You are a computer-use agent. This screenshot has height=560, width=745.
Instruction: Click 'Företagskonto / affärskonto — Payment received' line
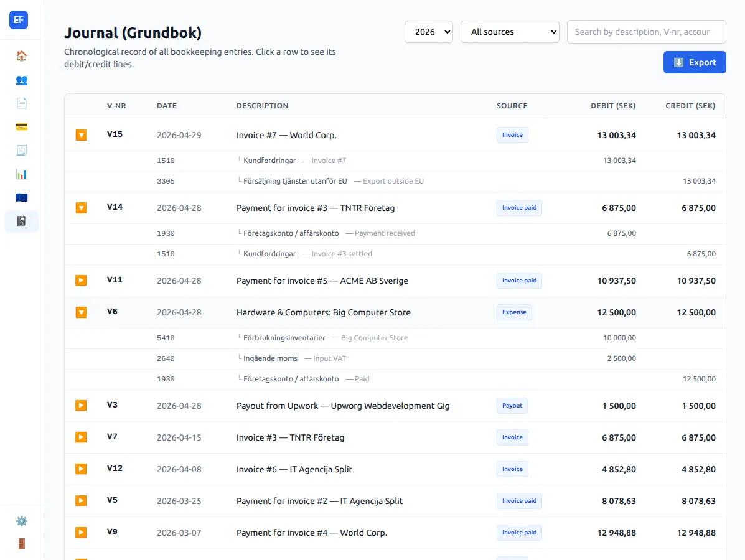[395, 233]
